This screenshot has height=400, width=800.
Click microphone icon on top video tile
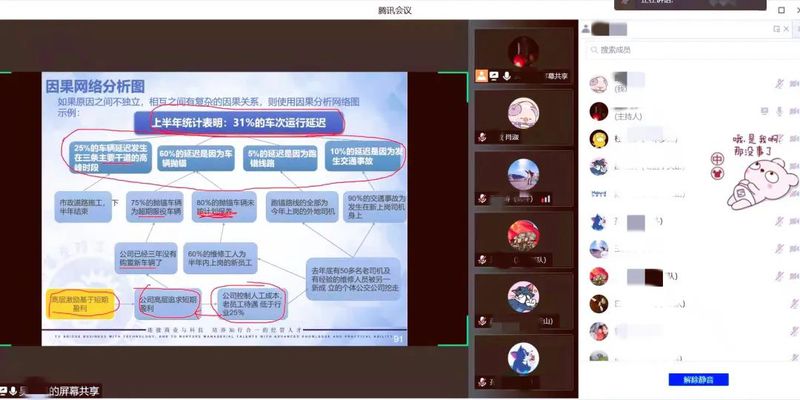[x=508, y=75]
